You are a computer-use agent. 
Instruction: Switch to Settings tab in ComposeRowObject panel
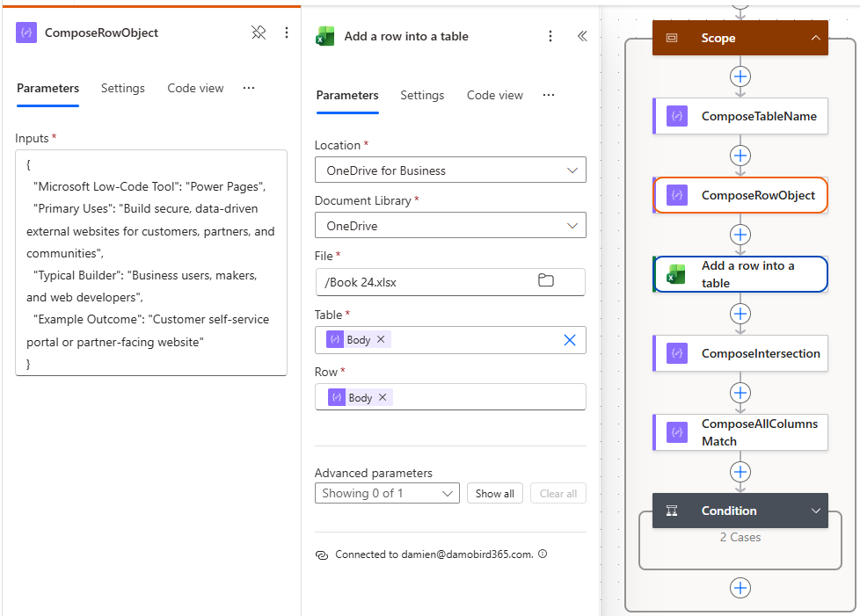point(123,88)
